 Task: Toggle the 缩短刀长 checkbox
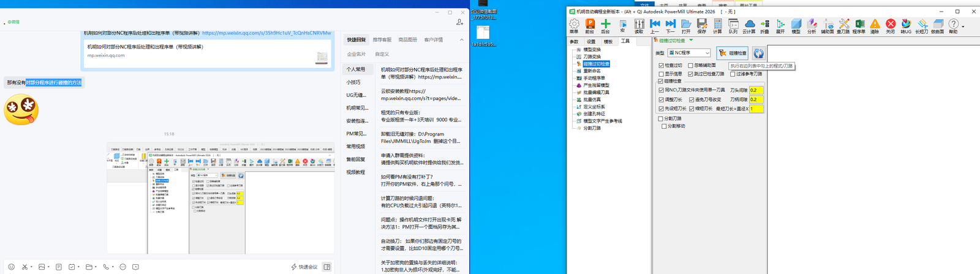(692, 108)
